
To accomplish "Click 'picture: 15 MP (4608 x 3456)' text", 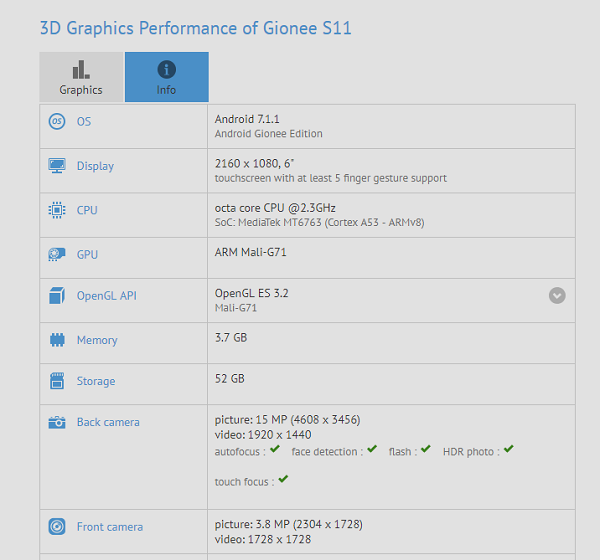I will [287, 420].
